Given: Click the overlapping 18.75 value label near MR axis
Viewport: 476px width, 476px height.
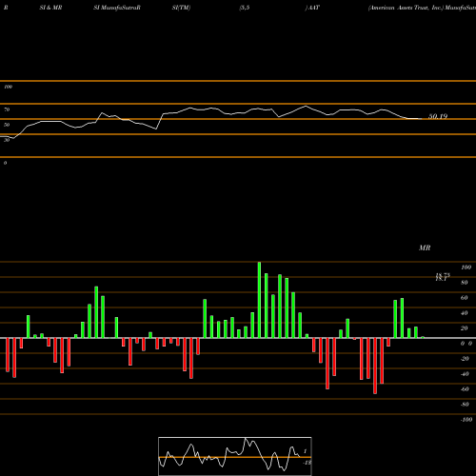Looking at the screenshot, I should coord(443,275).
